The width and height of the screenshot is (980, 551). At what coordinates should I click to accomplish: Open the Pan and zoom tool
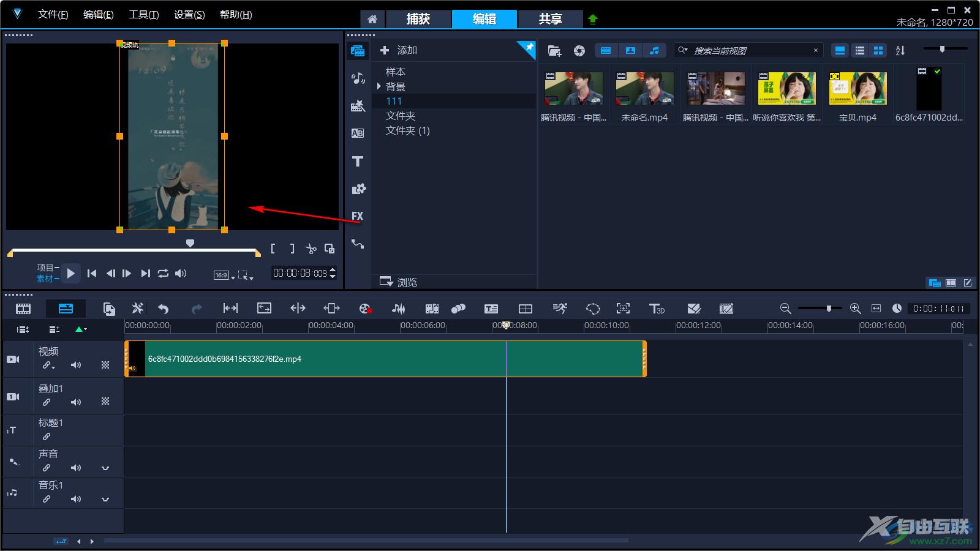tap(623, 309)
